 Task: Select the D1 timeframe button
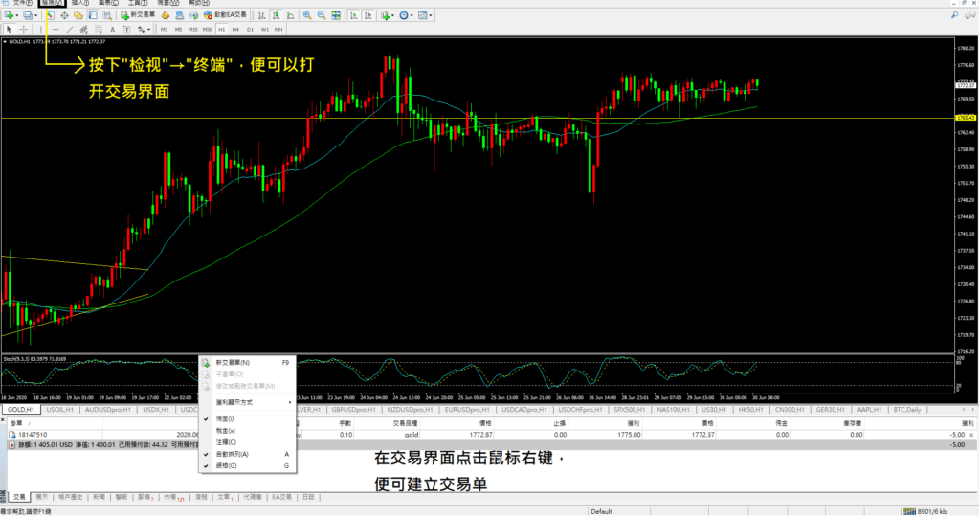tap(250, 29)
